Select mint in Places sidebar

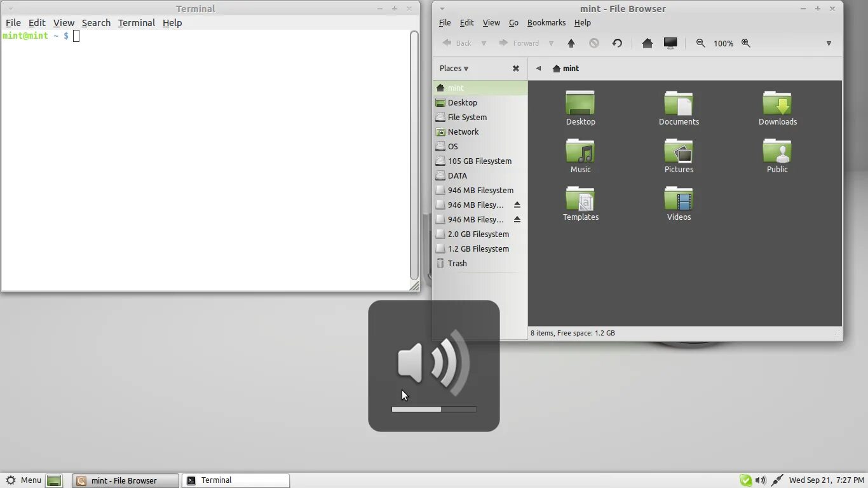(x=480, y=88)
